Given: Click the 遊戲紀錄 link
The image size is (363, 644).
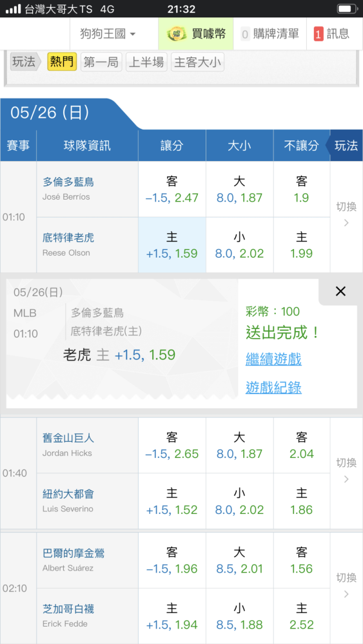Looking at the screenshot, I should click(x=273, y=387).
